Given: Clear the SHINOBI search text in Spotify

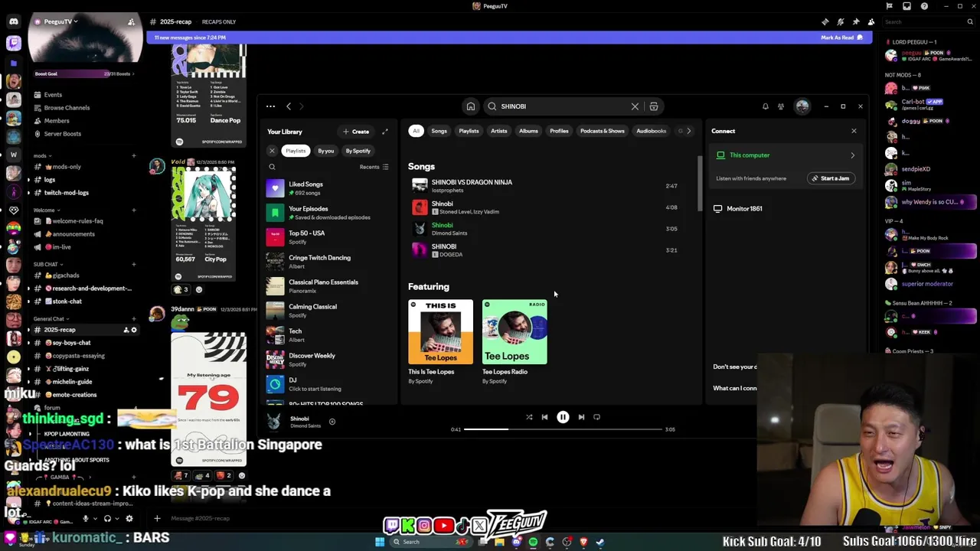Looking at the screenshot, I should pos(635,106).
